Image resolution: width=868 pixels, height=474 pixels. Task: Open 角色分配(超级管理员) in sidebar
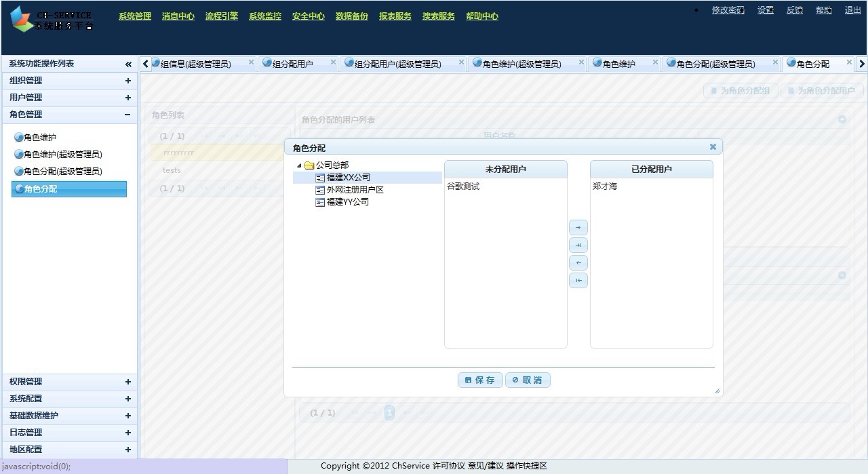click(63, 172)
